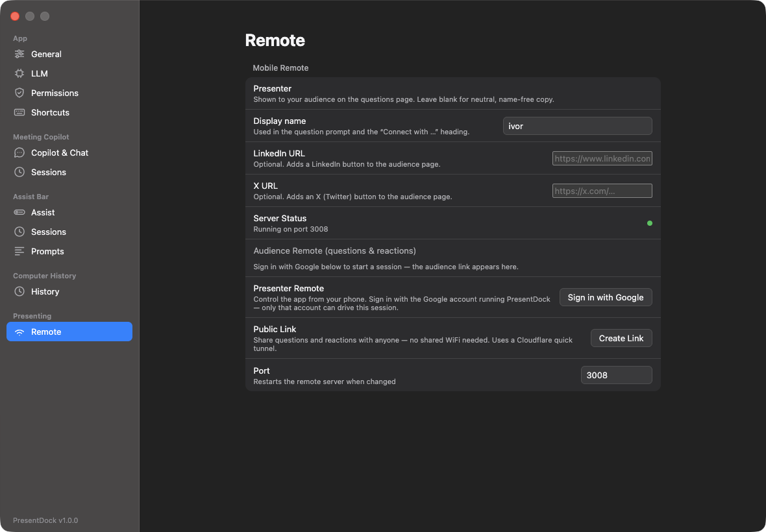Viewport: 766px width, 532px height.
Task: Click 'Running on port 3008' text
Action: (291, 230)
